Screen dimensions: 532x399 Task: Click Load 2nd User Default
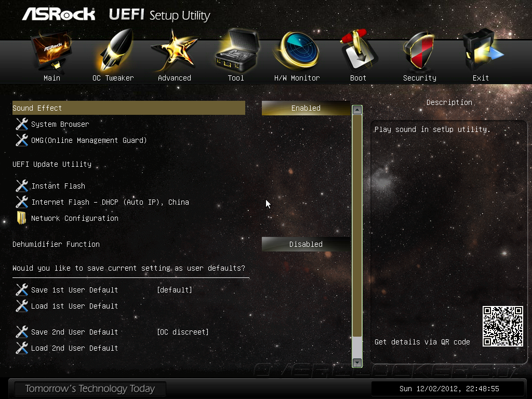click(x=75, y=348)
